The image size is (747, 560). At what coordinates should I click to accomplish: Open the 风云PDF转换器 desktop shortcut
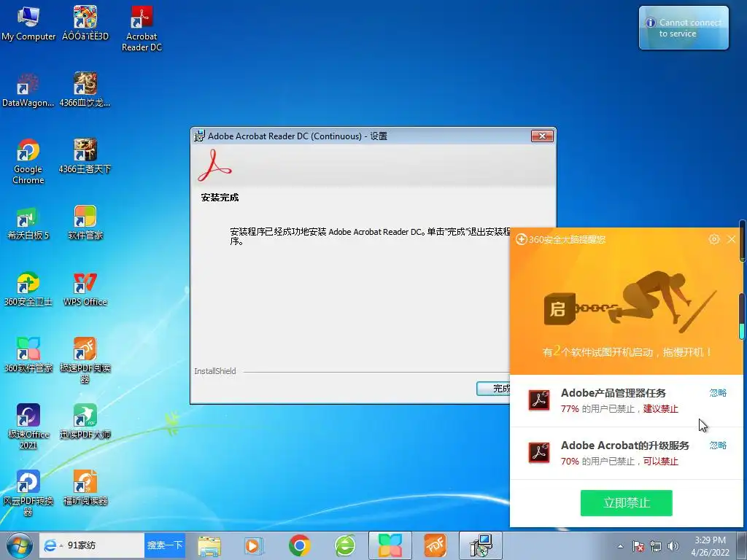click(x=28, y=493)
